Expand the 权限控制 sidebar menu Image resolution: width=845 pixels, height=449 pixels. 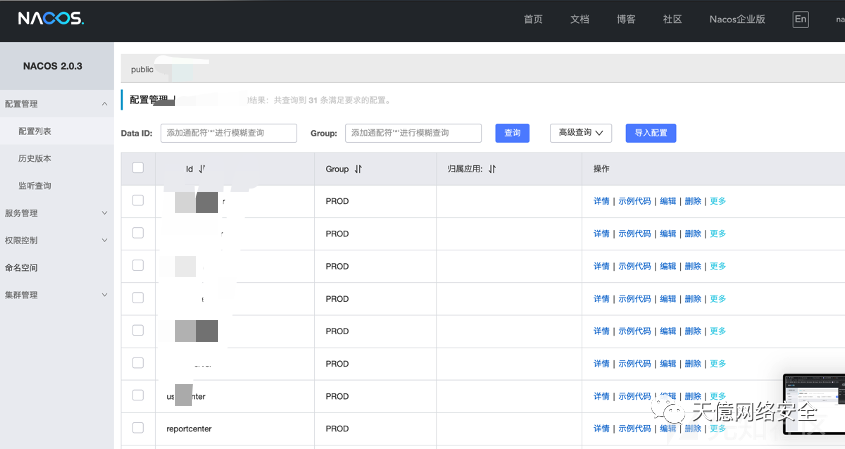coord(57,240)
